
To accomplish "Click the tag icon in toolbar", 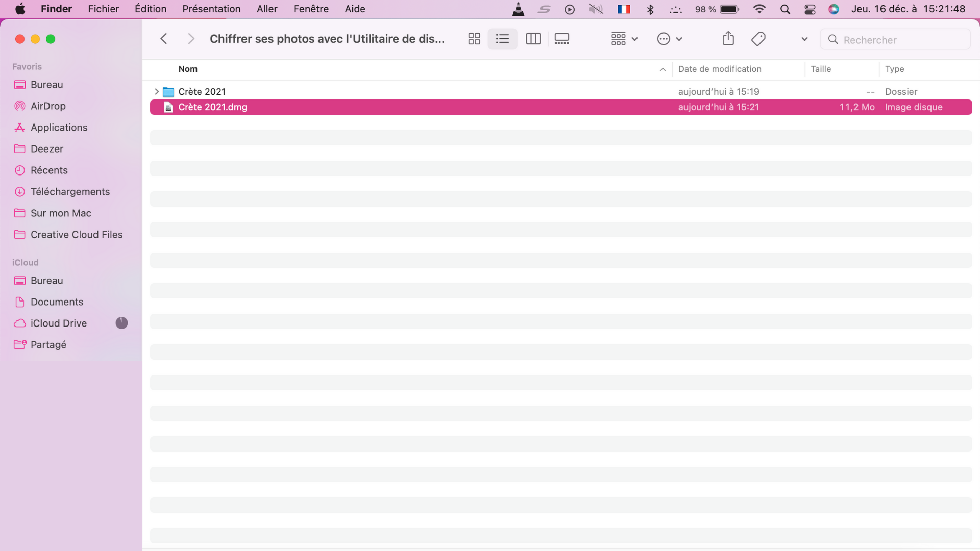I will point(758,39).
